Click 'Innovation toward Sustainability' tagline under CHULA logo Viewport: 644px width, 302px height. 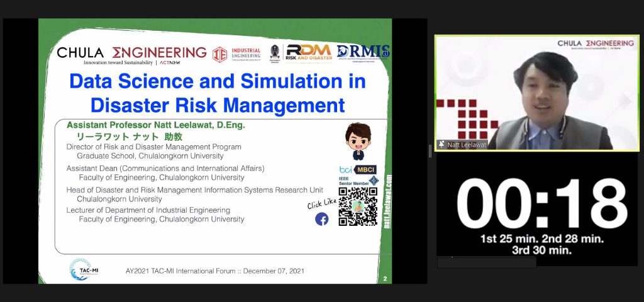tap(118, 63)
